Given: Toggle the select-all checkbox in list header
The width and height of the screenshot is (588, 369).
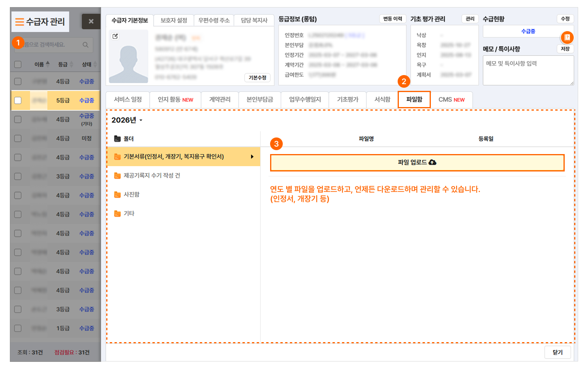Looking at the screenshot, I should (18, 64).
